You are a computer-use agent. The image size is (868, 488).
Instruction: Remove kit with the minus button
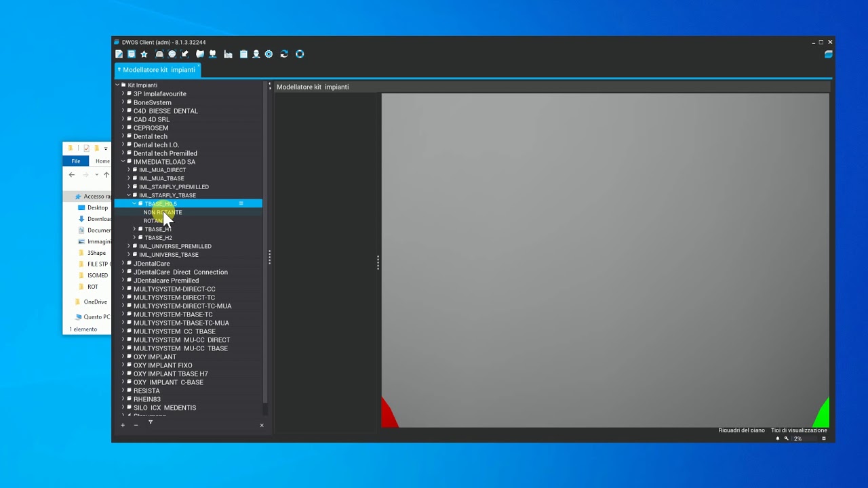pos(136,425)
